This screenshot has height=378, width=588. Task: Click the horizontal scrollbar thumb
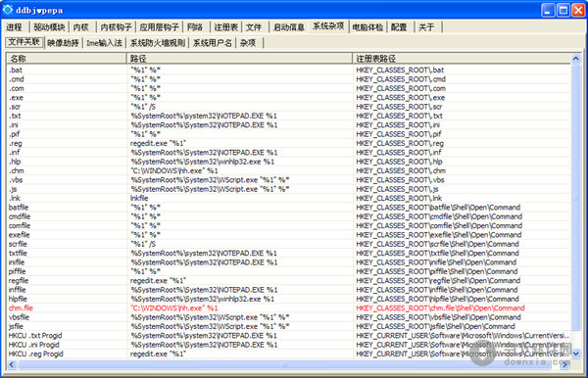(284, 364)
